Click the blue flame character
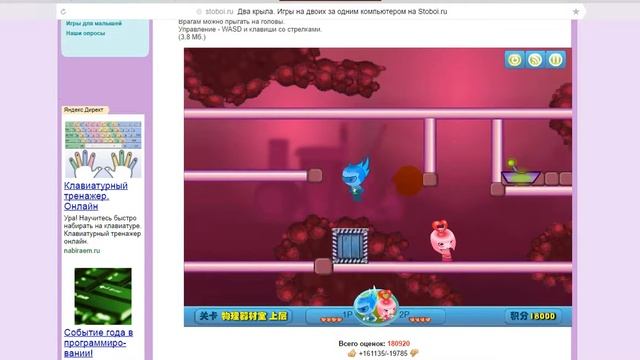 (x=356, y=178)
